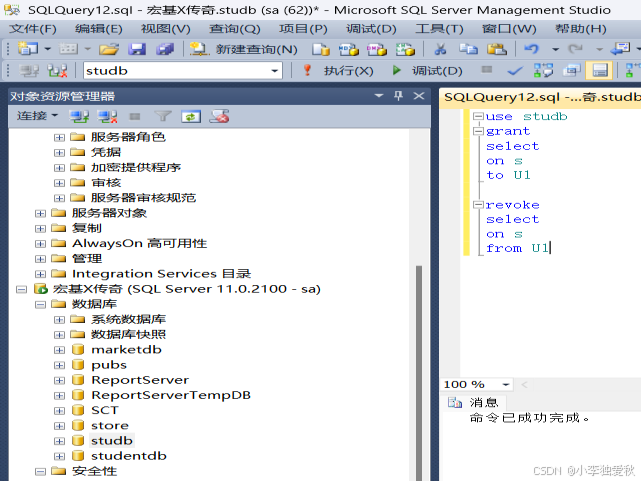Close the 对象资源管理器 panel
The width and height of the screenshot is (641, 482).
pos(419,96)
